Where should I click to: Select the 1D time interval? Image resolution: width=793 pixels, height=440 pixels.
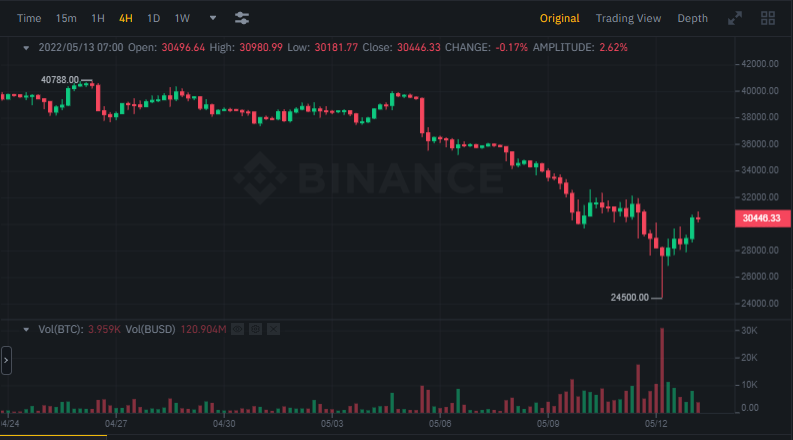coord(153,18)
